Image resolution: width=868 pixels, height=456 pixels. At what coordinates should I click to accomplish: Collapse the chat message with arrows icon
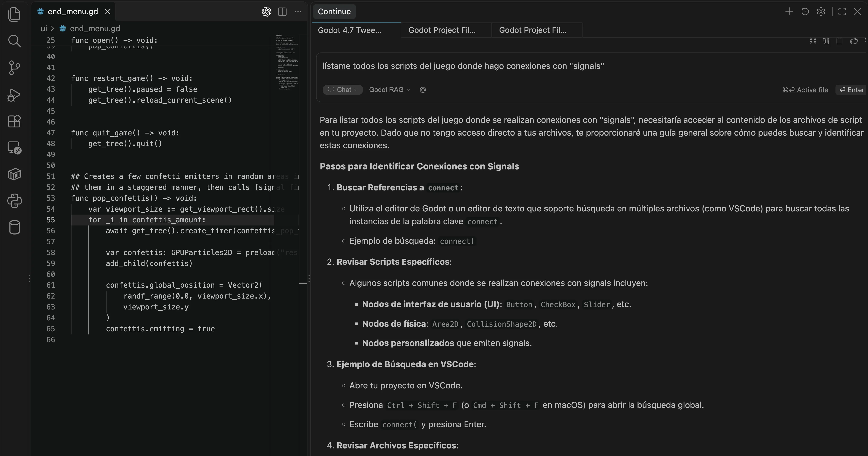click(813, 41)
